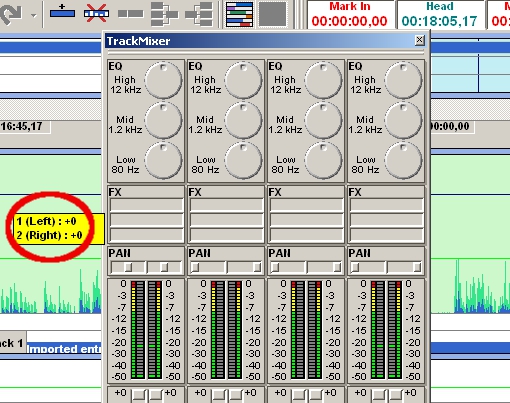Click High 12 kHz EQ knob, second channel
Screen dimensions: 510x403
pyautogui.click(x=243, y=80)
